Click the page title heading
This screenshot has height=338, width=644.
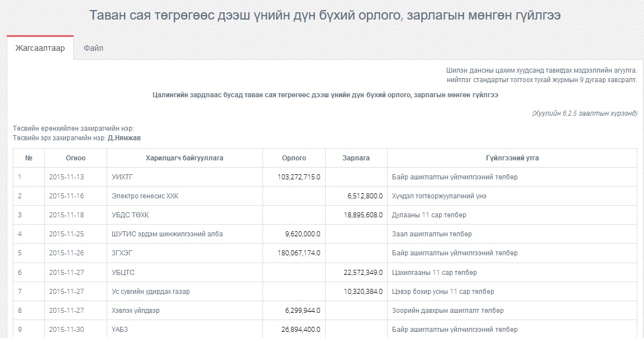[x=325, y=16]
